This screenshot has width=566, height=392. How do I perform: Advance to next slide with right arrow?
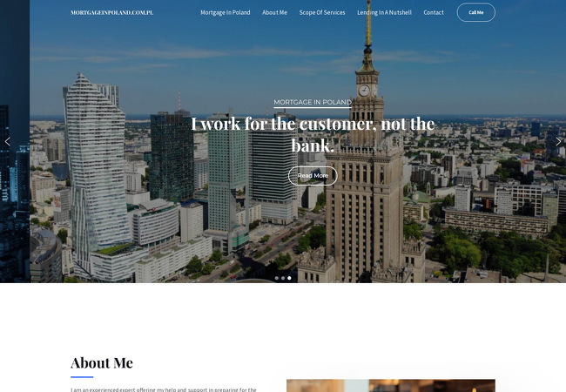(558, 141)
